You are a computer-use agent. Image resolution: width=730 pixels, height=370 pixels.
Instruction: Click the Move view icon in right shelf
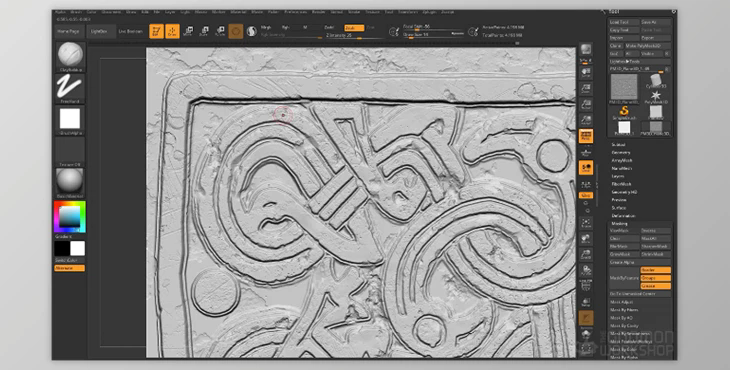[586, 239]
